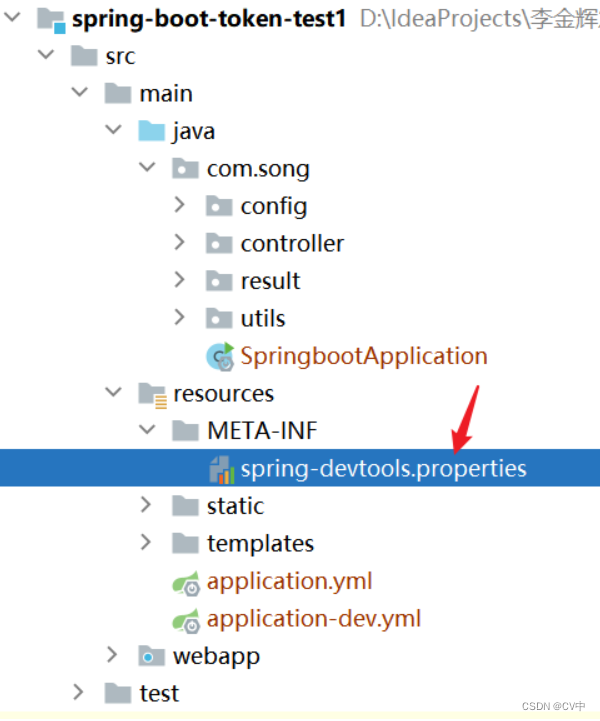Collapse the com.song package
Image resolution: width=600 pixels, height=721 pixels.
click(x=147, y=167)
